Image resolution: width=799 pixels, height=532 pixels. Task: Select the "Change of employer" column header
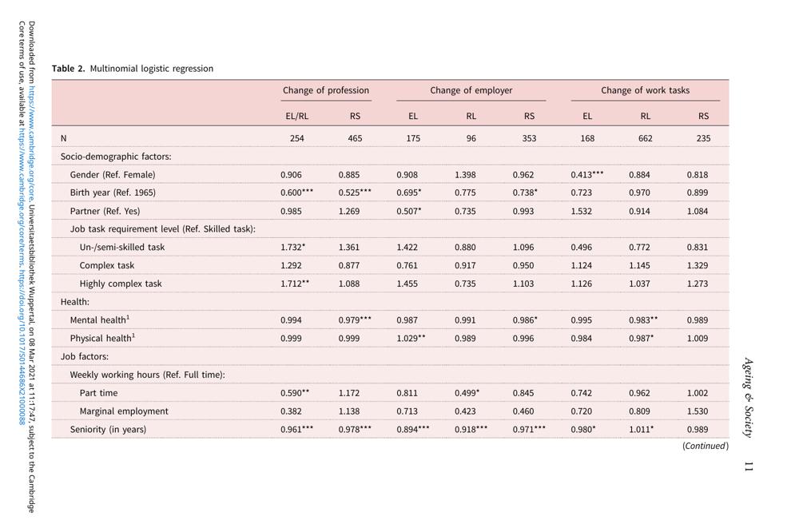471,90
